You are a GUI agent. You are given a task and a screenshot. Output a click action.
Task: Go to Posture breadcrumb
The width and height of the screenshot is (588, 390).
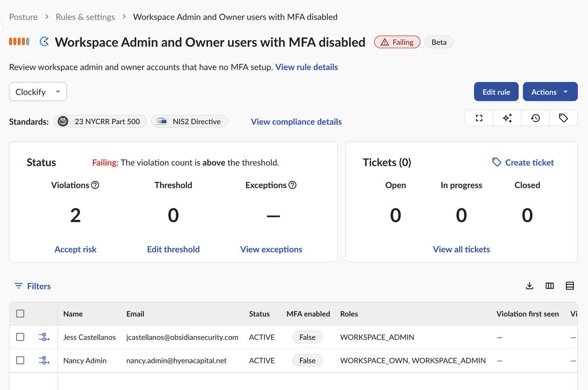[23, 17]
